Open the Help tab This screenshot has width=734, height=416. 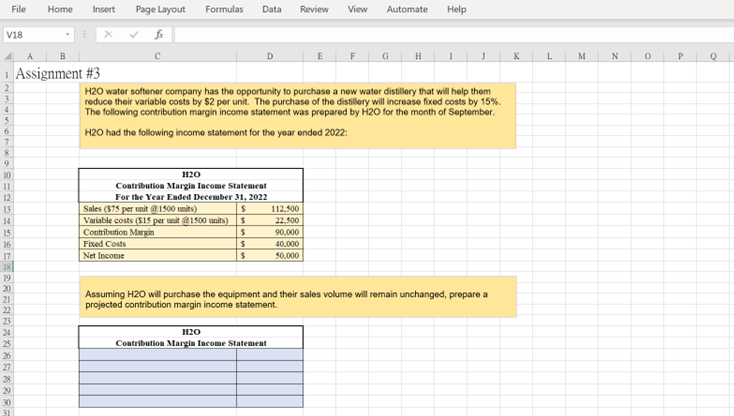(456, 9)
